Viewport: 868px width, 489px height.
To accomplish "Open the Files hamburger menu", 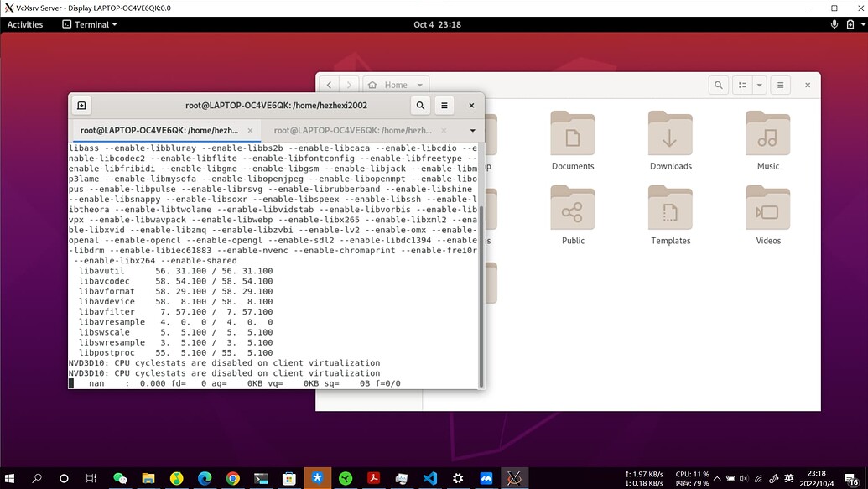I will point(780,85).
